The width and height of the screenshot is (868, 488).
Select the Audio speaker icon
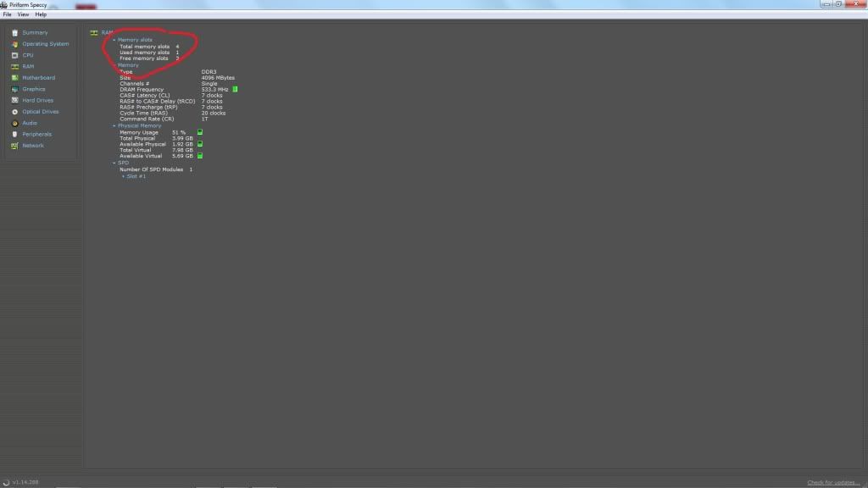coord(14,123)
